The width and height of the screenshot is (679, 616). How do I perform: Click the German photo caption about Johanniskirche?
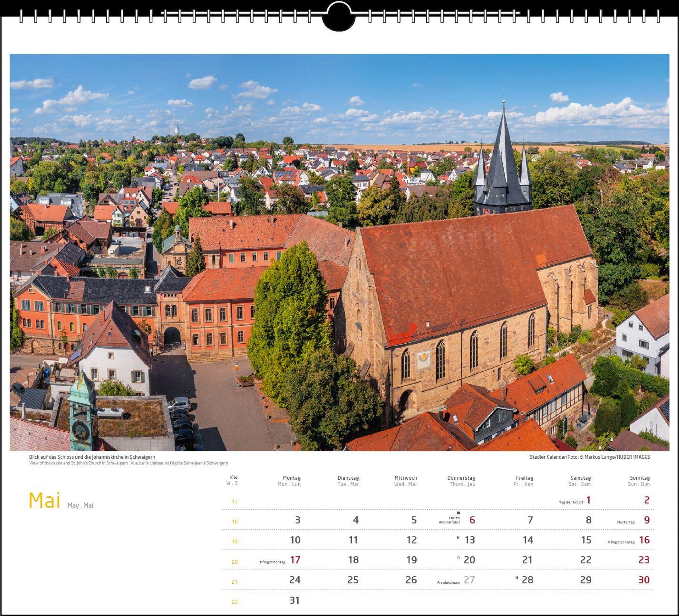tap(92, 457)
